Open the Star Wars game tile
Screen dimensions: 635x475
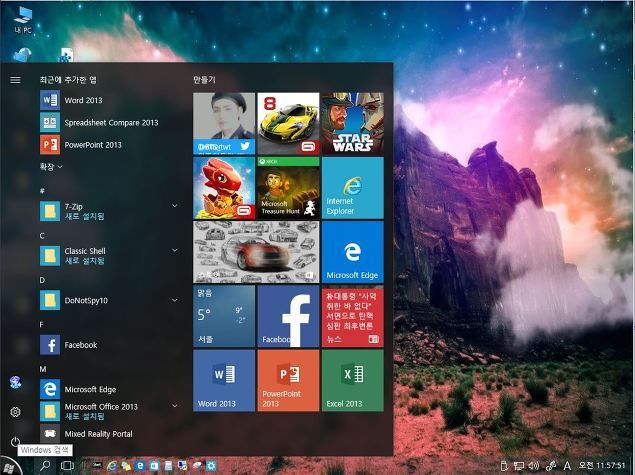coord(353,124)
